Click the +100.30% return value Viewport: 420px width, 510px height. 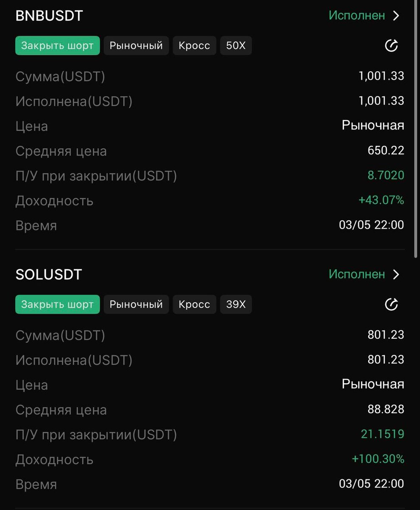pos(378,459)
